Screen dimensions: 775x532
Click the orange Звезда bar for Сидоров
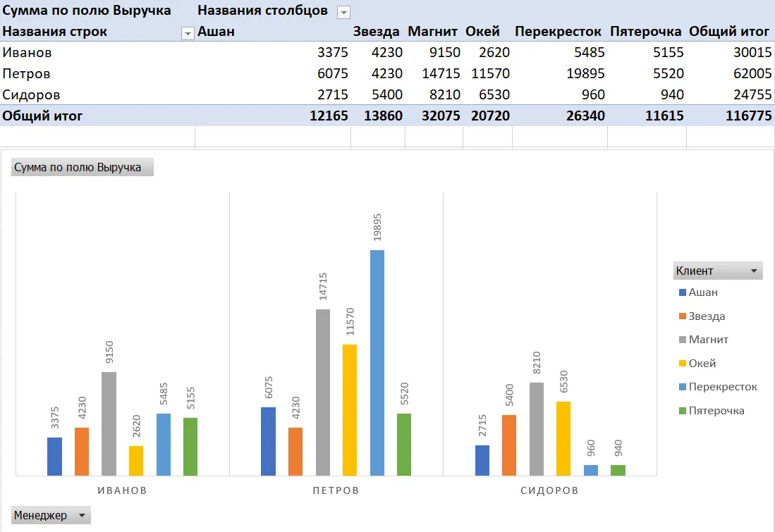(509, 445)
